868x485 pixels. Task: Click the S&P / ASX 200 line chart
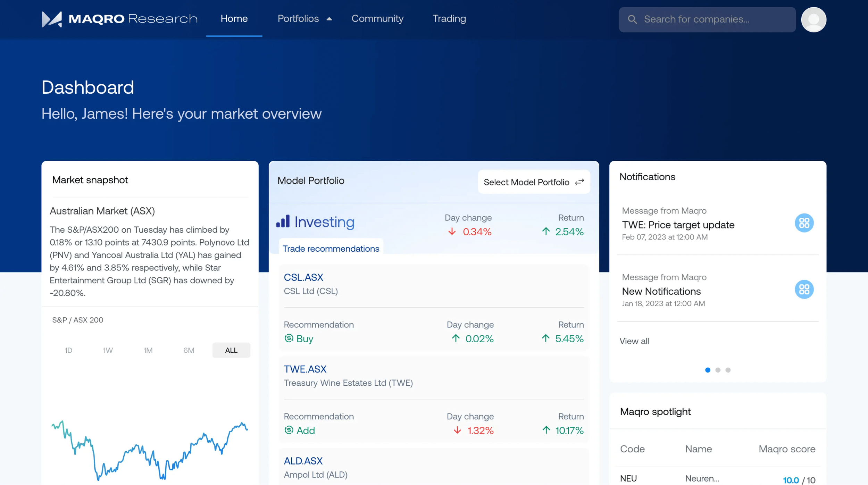coord(150,450)
